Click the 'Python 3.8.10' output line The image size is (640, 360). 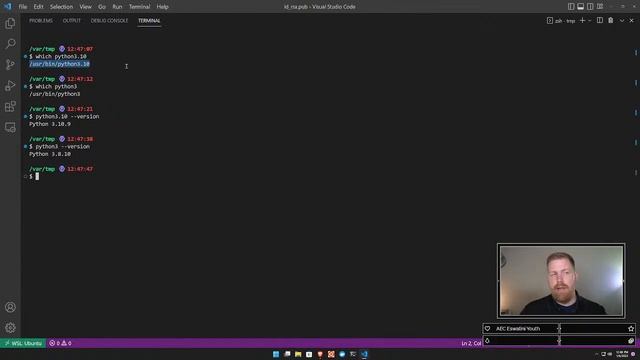[50, 154]
